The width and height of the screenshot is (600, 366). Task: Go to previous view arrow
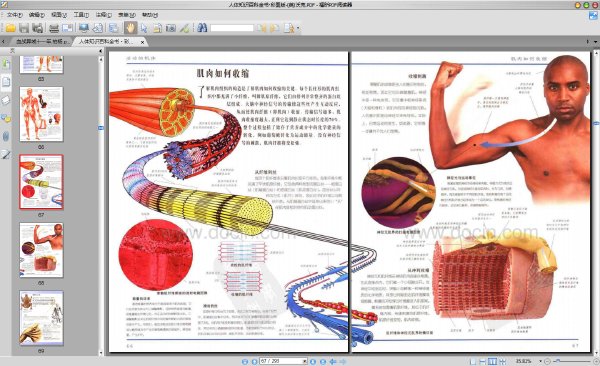(333, 361)
